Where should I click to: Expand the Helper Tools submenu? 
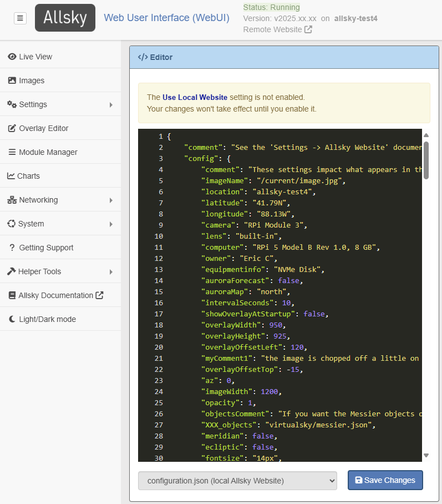click(x=111, y=271)
